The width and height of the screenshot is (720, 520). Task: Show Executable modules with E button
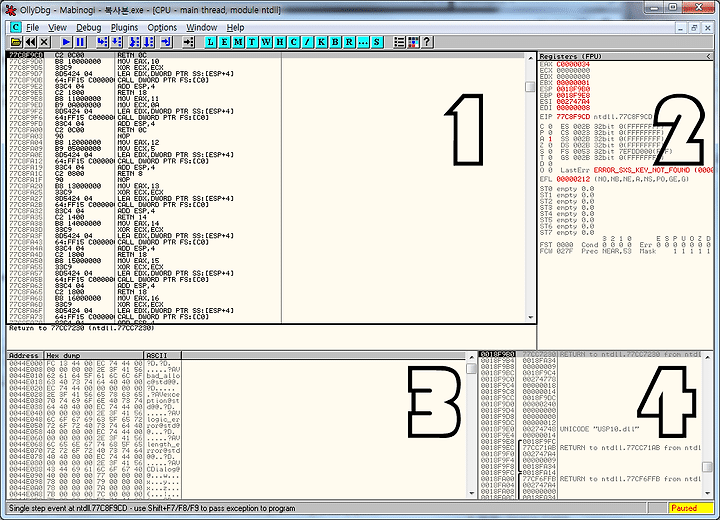224,42
